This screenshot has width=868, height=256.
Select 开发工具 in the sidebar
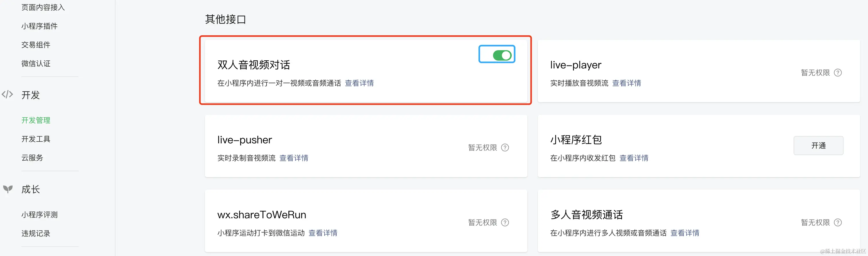(x=36, y=139)
